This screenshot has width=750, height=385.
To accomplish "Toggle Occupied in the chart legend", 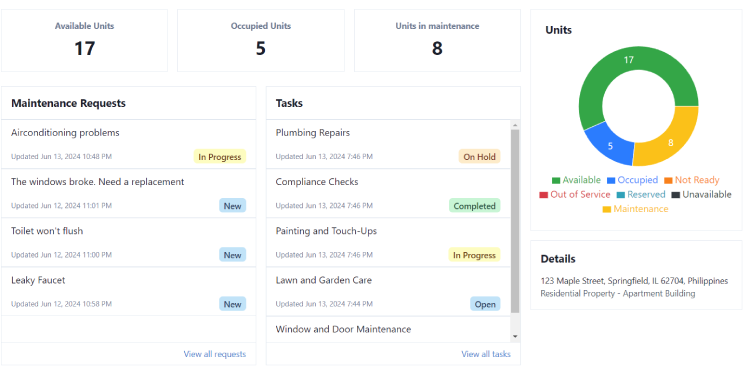I will coord(632,180).
